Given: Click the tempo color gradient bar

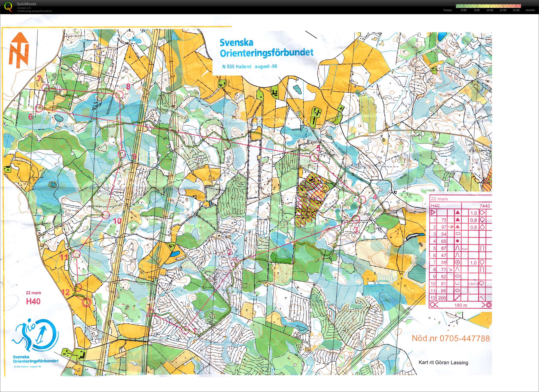Looking at the screenshot, I should [x=488, y=6].
